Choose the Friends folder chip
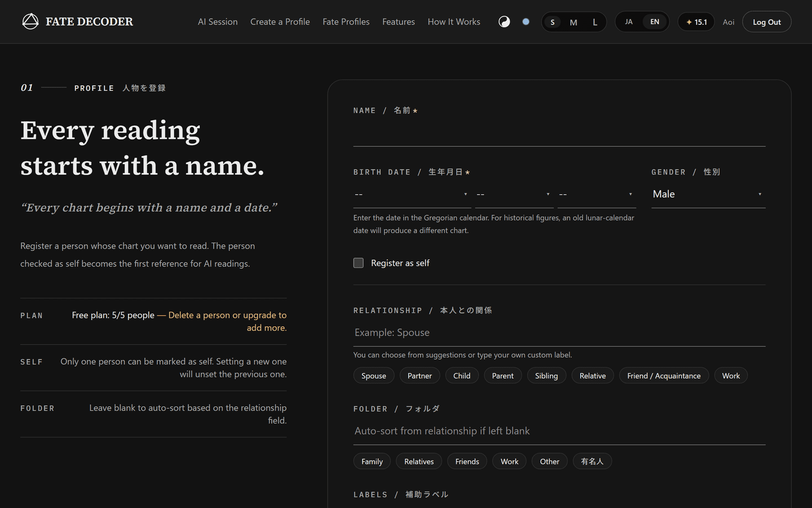Image resolution: width=812 pixels, height=508 pixels. point(467,462)
